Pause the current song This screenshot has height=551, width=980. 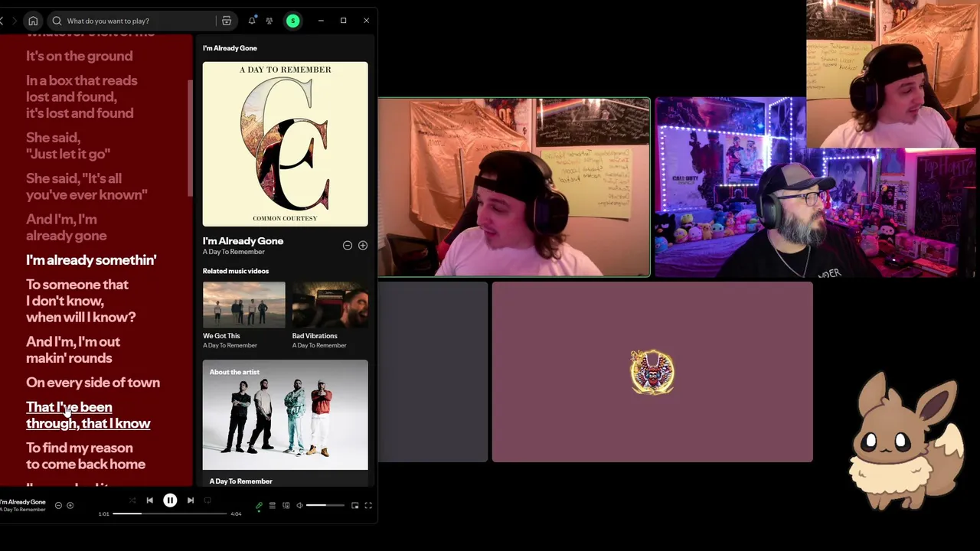pos(170,500)
